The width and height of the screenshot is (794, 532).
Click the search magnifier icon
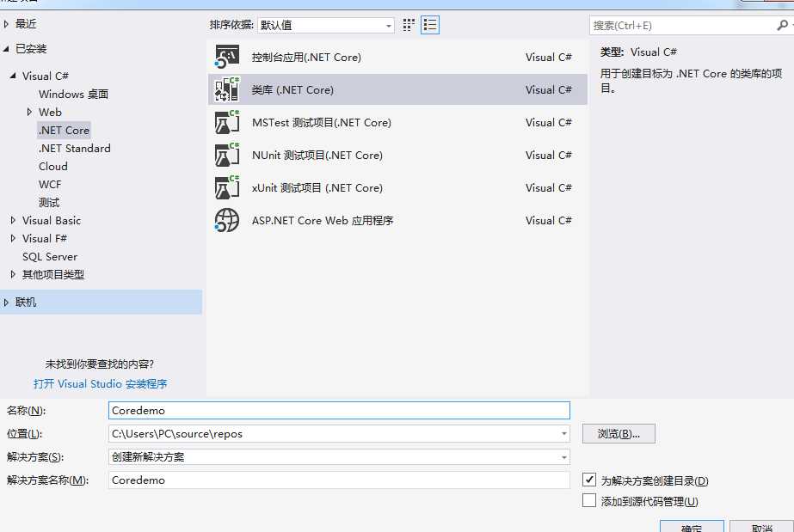click(x=782, y=25)
